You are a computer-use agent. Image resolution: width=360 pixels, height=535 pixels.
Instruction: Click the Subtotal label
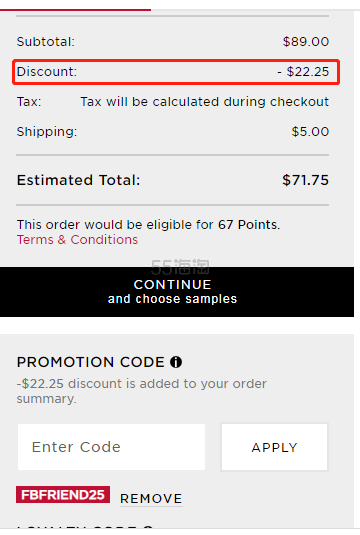coord(46,42)
